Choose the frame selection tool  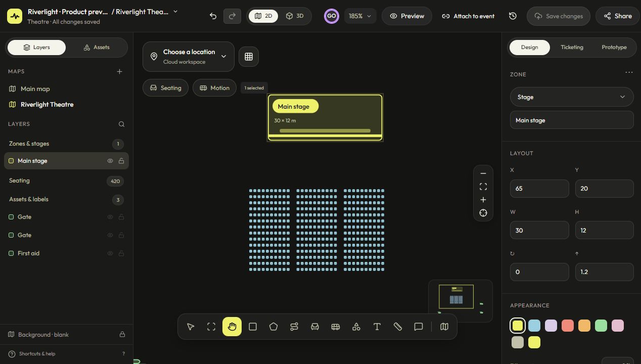[211, 327]
